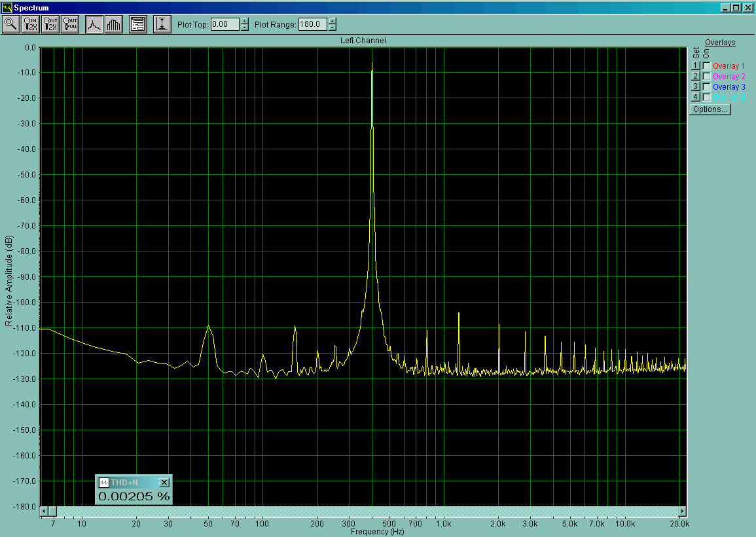Open the overlay Options... dialog
The image size is (756, 537).
[x=710, y=109]
